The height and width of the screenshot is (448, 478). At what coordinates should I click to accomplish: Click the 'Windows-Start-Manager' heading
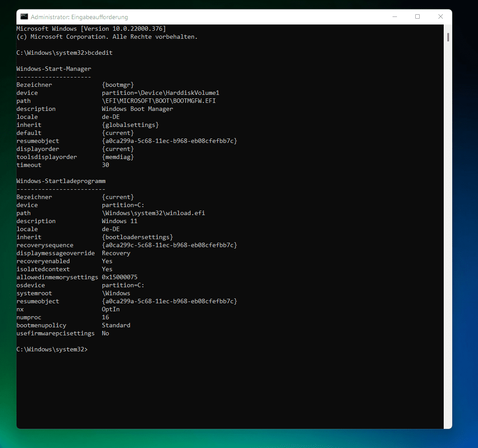(x=54, y=69)
